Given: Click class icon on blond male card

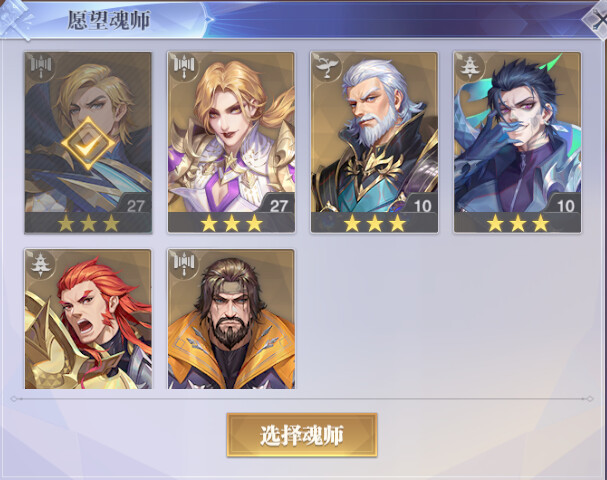Looking at the screenshot, I should coord(41,67).
